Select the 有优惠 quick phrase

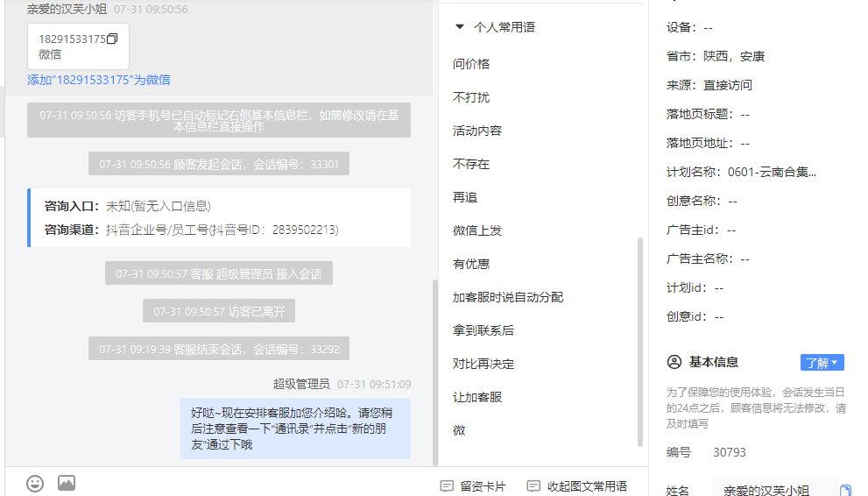pos(471,264)
